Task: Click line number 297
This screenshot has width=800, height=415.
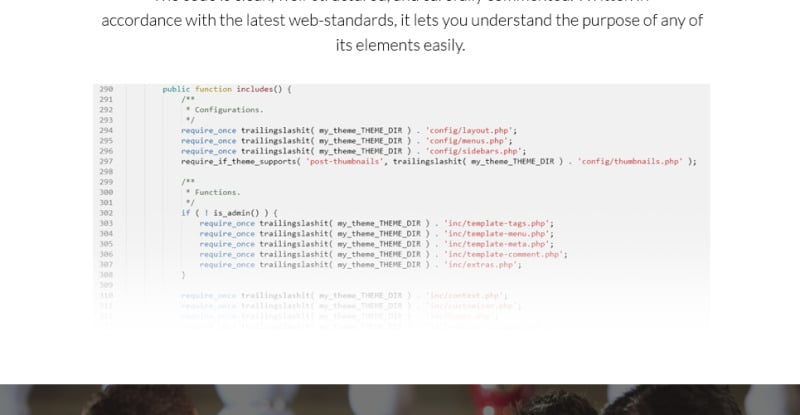Action: pos(106,161)
